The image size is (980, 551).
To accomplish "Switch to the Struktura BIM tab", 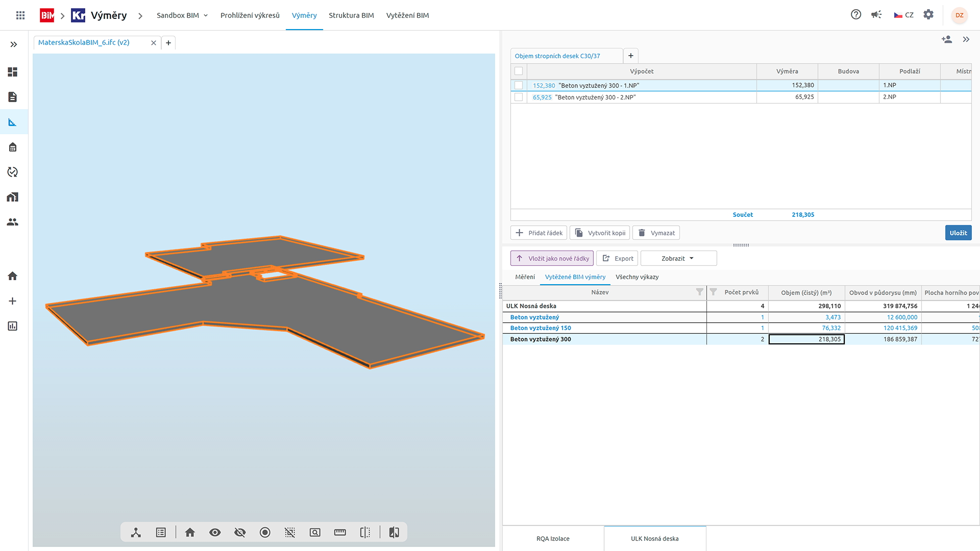I will point(351,15).
